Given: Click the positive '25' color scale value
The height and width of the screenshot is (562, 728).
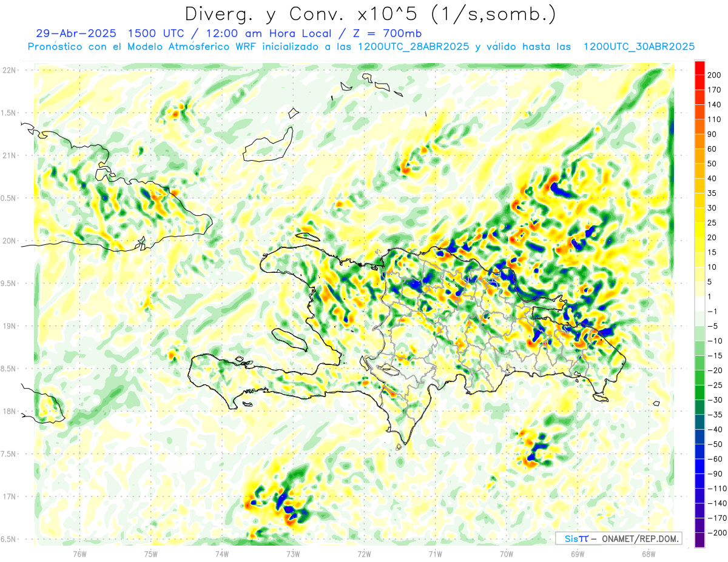Looking at the screenshot, I should click(713, 222).
